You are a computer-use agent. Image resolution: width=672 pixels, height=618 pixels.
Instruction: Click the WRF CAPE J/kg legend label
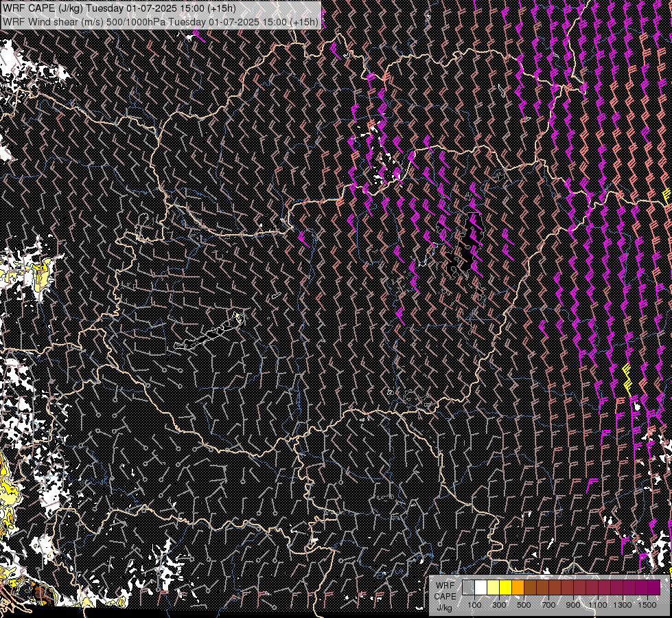445,597
